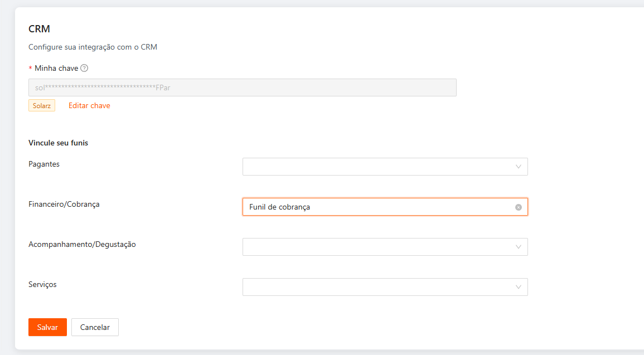Expand the Serviços funnel dropdown

pos(379,287)
